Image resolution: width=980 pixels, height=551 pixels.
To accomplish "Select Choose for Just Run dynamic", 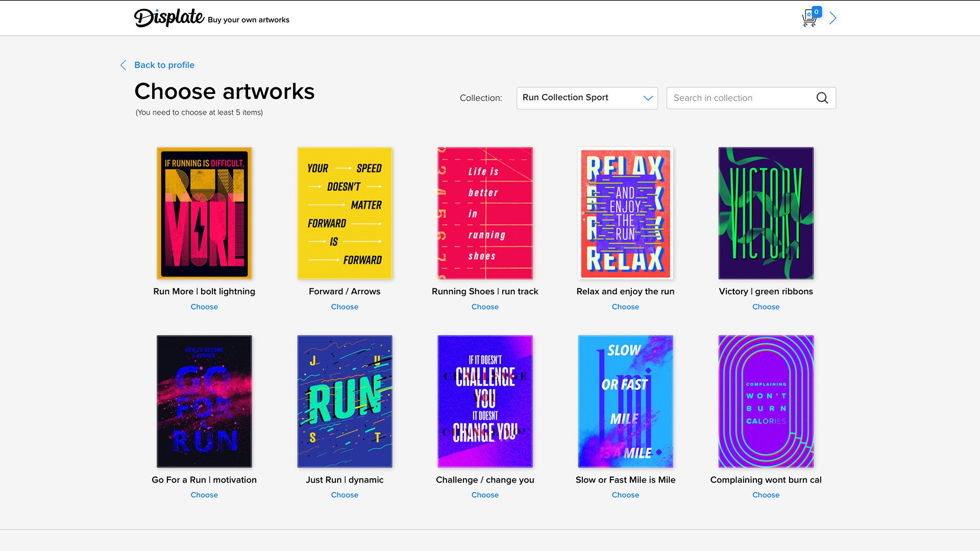I will (x=345, y=495).
